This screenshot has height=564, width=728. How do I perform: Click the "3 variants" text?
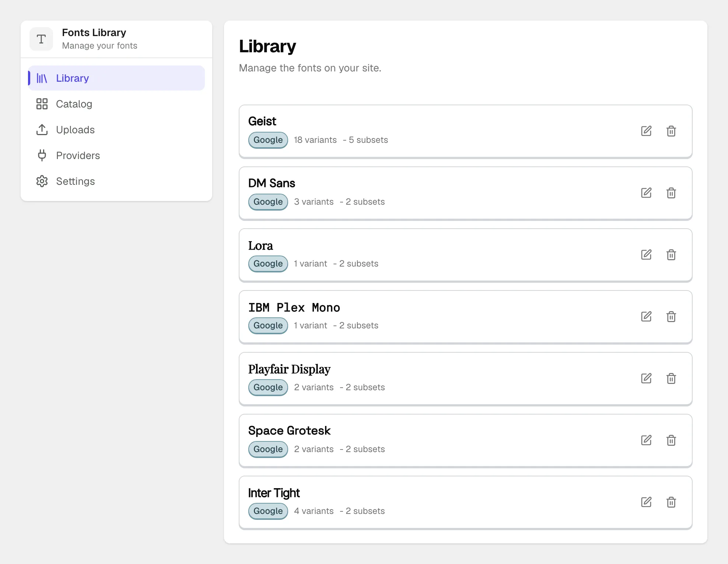point(314,202)
